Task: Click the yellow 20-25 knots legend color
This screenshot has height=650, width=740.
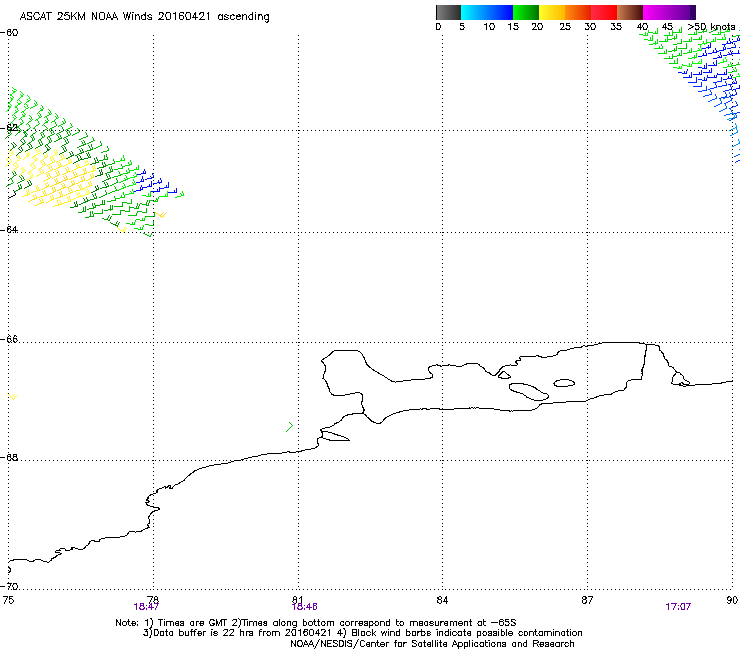Action: (552, 12)
